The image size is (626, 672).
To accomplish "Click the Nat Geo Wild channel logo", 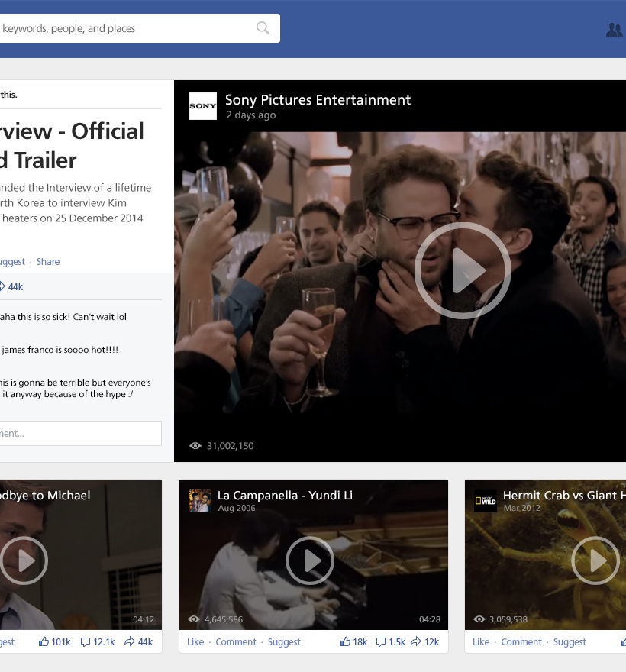I will tap(486, 501).
